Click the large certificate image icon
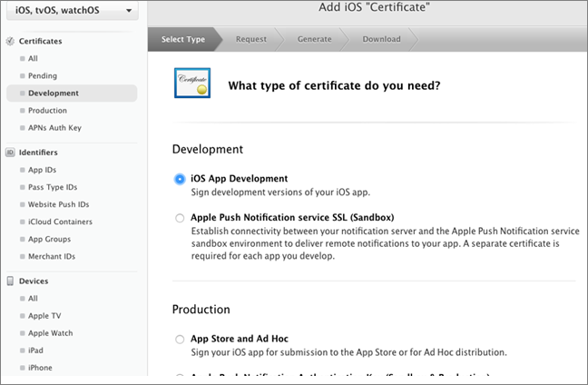588x385 pixels. pos(192,83)
